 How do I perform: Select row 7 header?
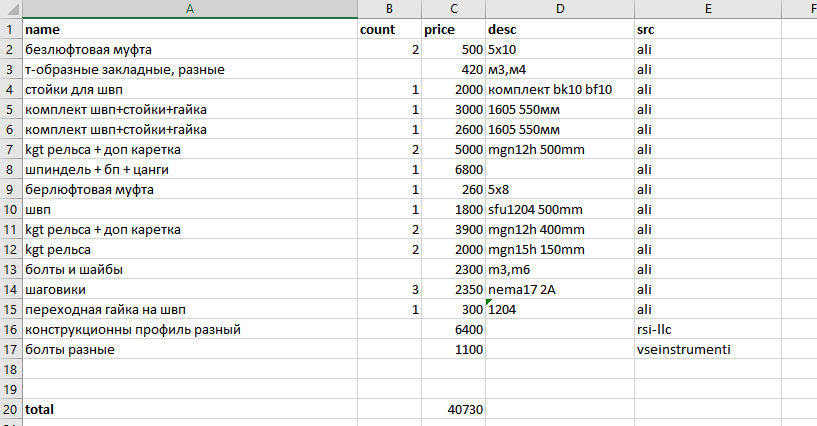11,149
